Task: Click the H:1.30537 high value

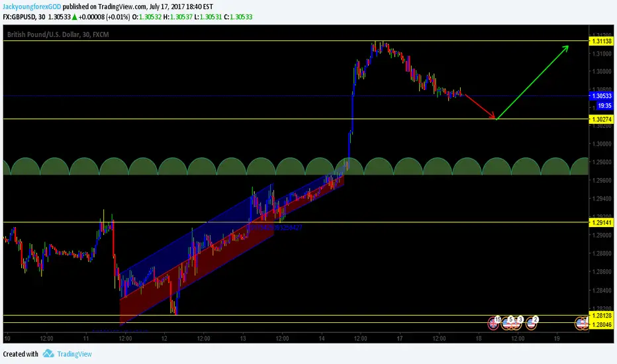Action: coord(178,17)
